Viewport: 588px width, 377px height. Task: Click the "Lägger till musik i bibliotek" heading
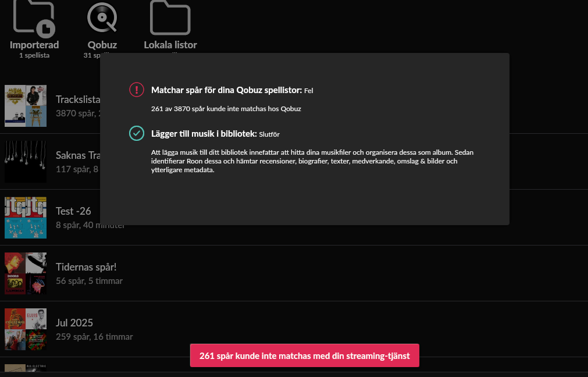[x=204, y=134]
